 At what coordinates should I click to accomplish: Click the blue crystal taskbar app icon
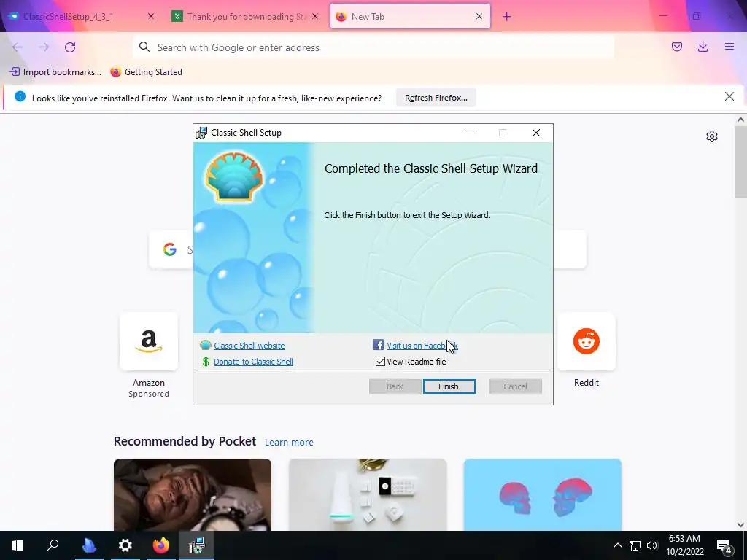[x=89, y=545]
